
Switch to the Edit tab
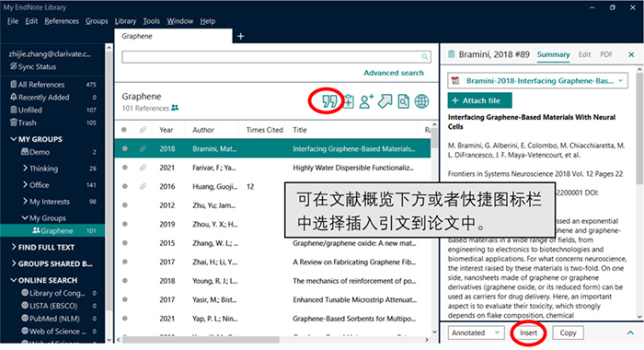pyautogui.click(x=584, y=54)
